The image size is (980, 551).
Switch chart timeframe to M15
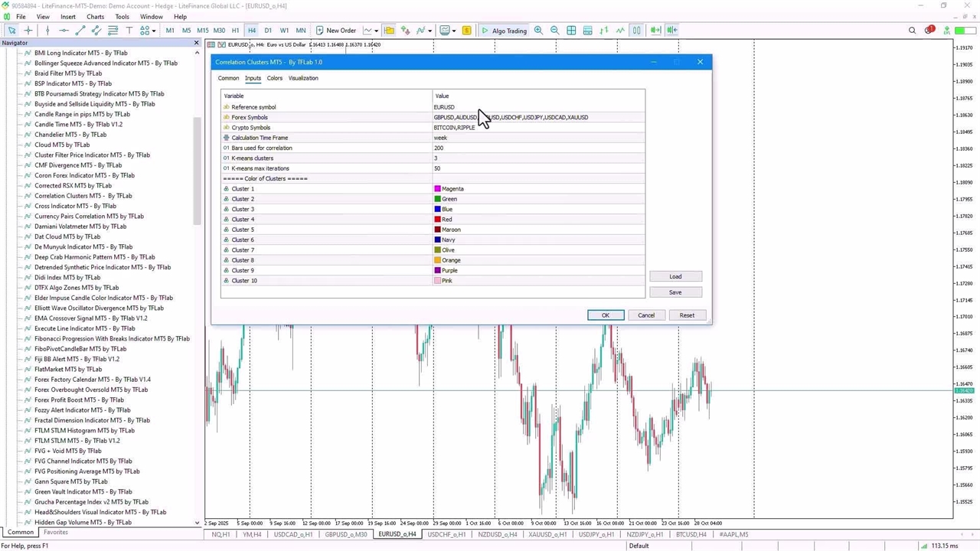202,31
